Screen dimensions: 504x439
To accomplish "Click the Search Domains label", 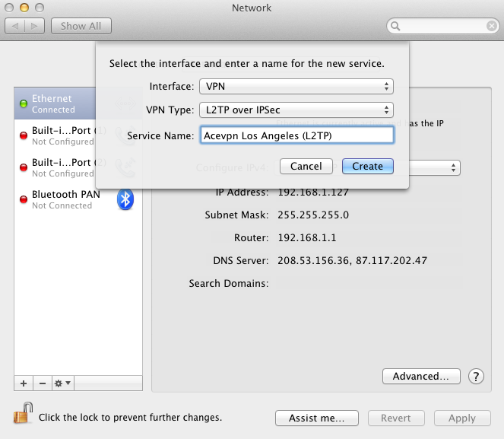I will point(229,283).
